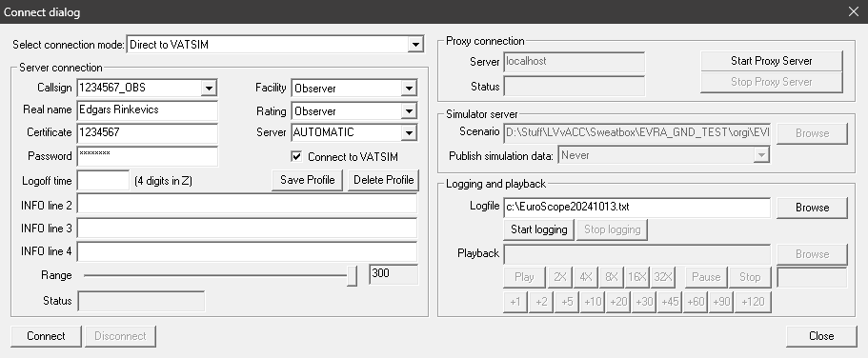This screenshot has height=358, width=868.
Task: Expand the Callsign combo box arrow
Action: pos(208,88)
